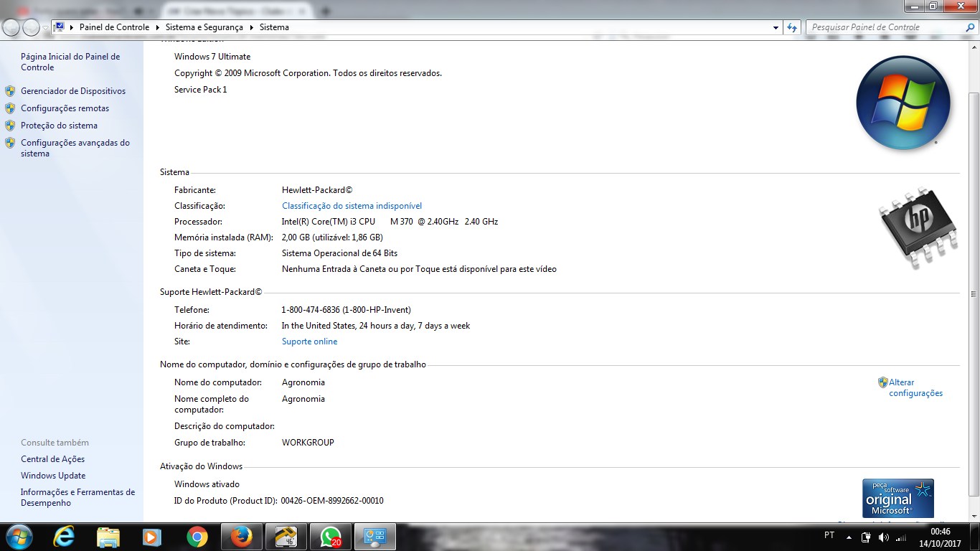Open Configurações avançadas do sistema
Screen dimensions: 980x551
[75, 148]
